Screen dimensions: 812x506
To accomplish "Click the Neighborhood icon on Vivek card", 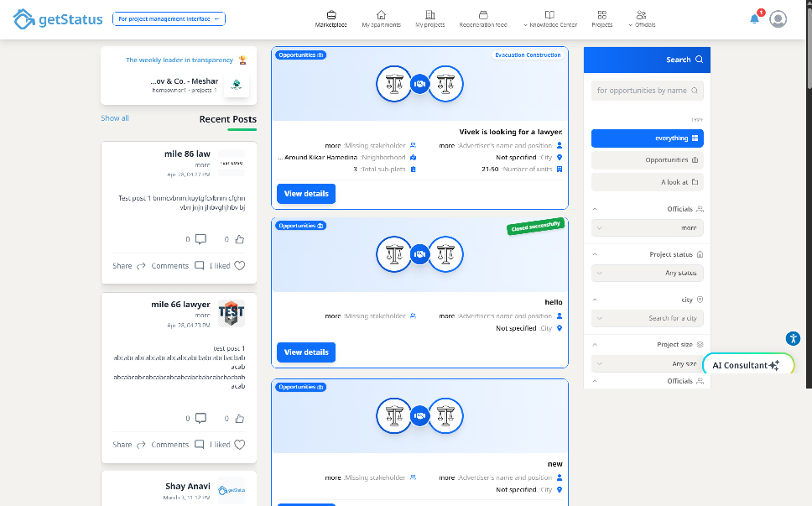I will pos(414,158).
